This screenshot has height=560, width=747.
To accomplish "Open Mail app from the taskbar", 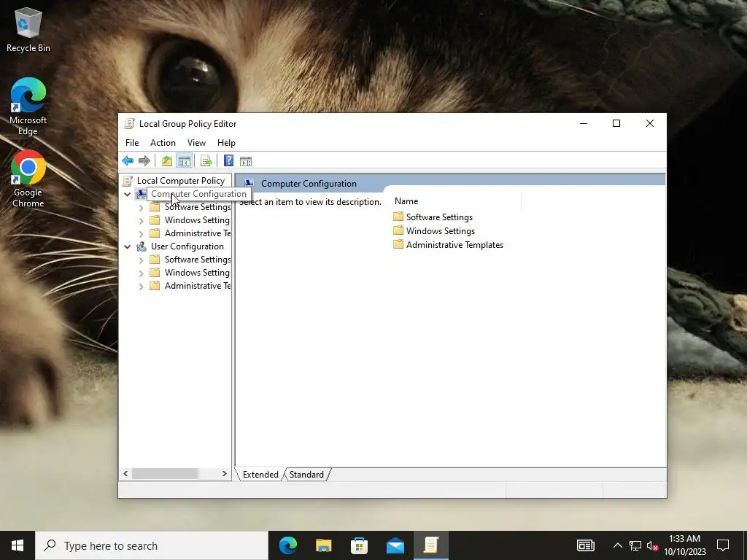I will point(395,545).
